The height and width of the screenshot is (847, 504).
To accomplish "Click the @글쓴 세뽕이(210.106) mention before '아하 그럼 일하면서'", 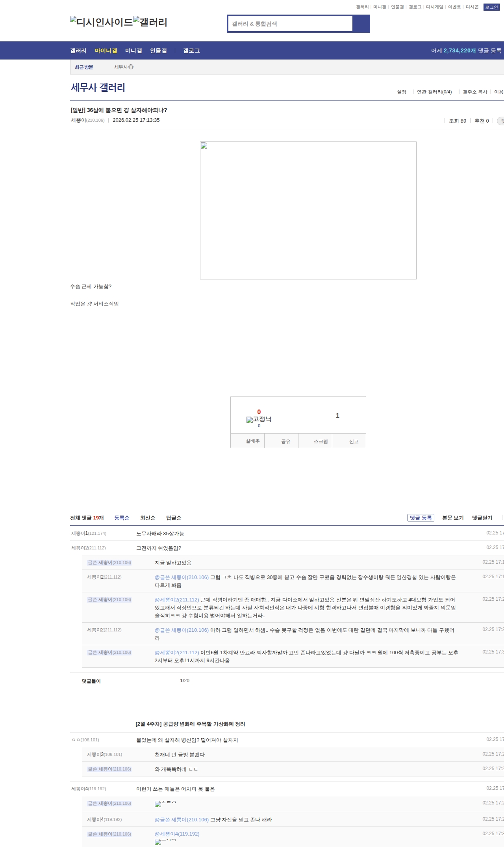I will (182, 630).
